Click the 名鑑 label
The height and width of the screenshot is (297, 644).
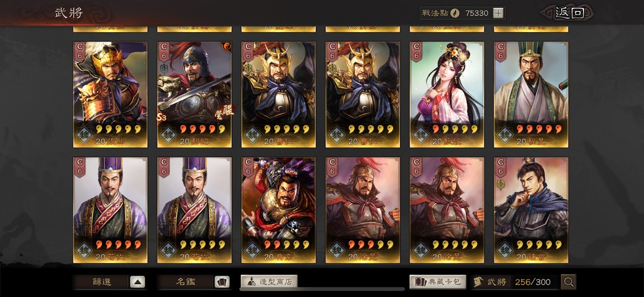[x=186, y=282]
